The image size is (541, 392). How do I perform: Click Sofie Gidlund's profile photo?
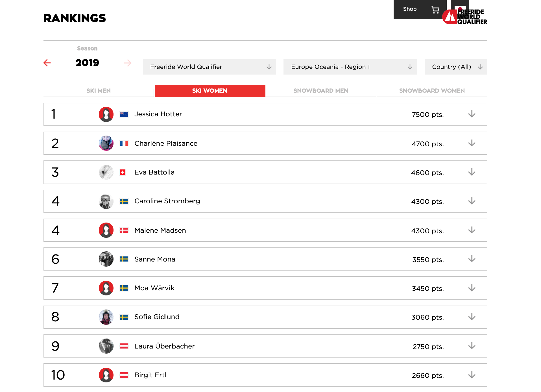[x=106, y=317]
